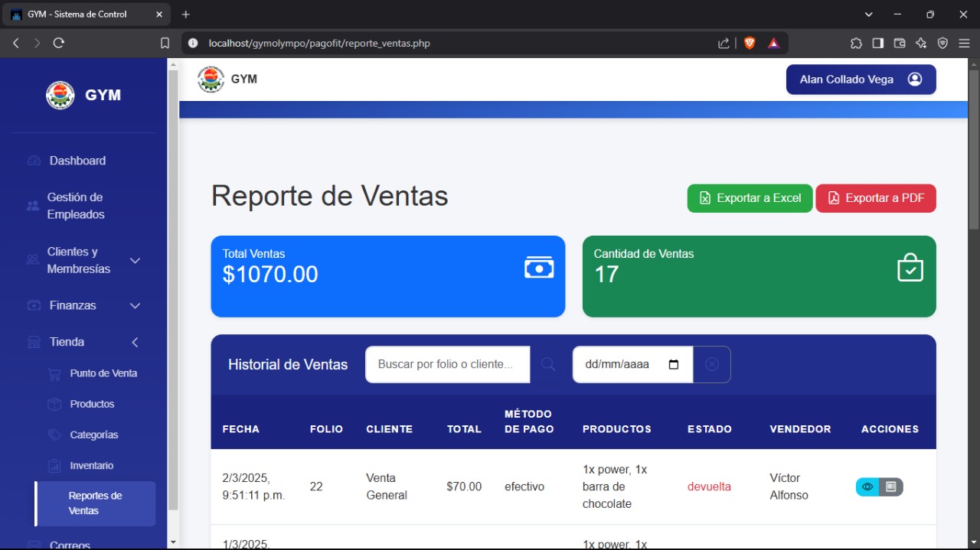Open the browser extensions puzzle icon

856,44
